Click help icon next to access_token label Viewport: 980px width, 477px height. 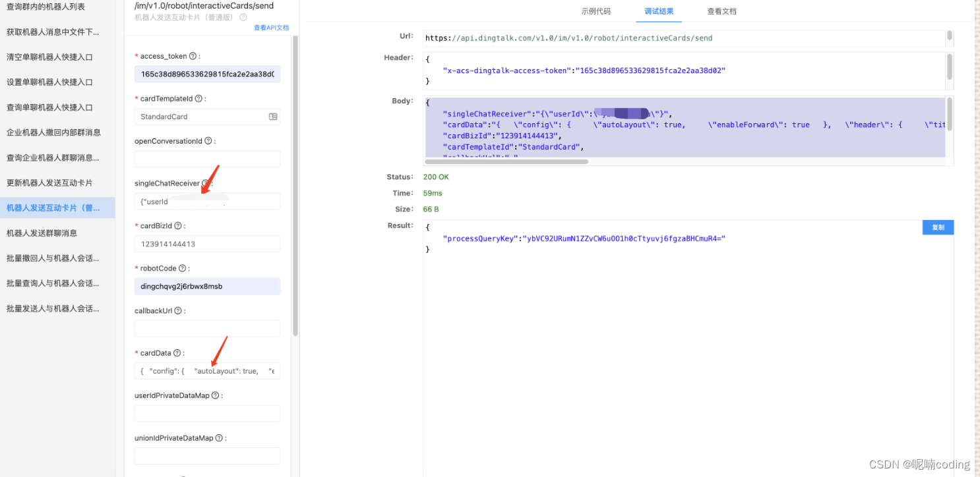point(193,57)
